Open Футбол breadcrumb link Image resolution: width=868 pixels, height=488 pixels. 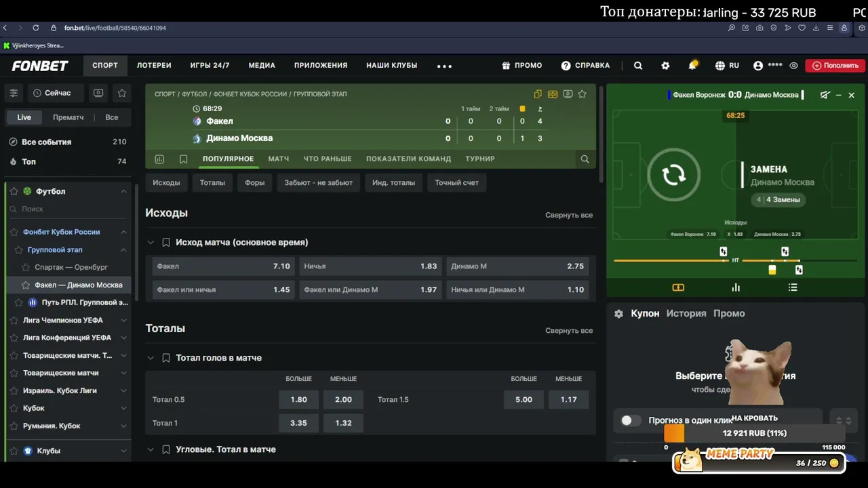pos(194,94)
